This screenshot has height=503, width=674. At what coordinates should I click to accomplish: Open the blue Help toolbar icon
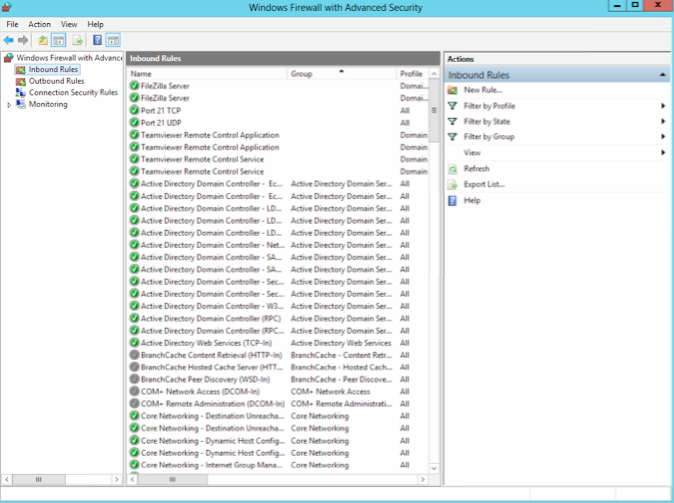pyautogui.click(x=98, y=40)
